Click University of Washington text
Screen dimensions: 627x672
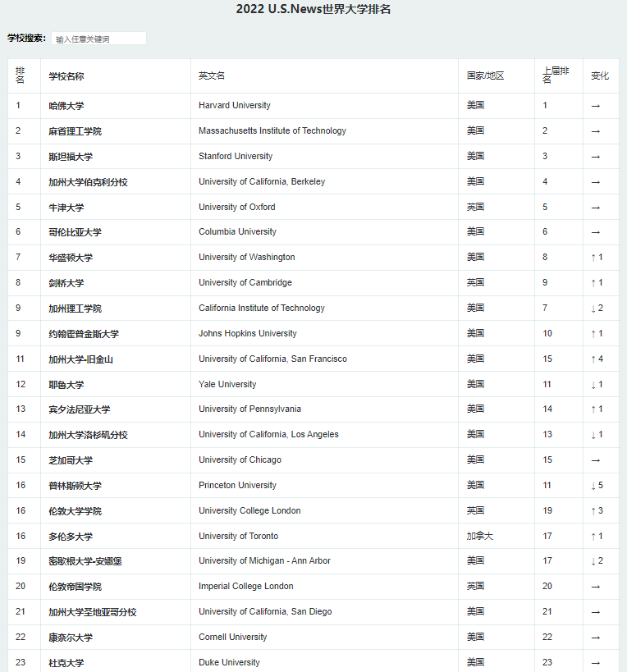pos(247,257)
